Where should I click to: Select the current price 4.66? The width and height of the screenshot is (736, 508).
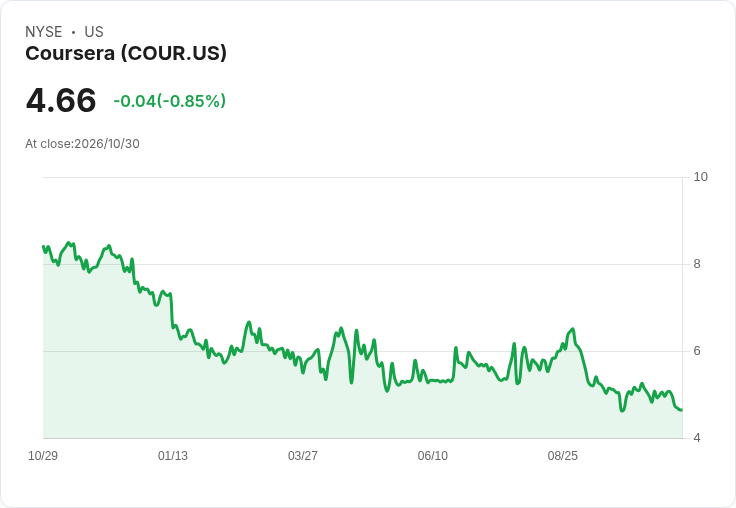pos(61,100)
